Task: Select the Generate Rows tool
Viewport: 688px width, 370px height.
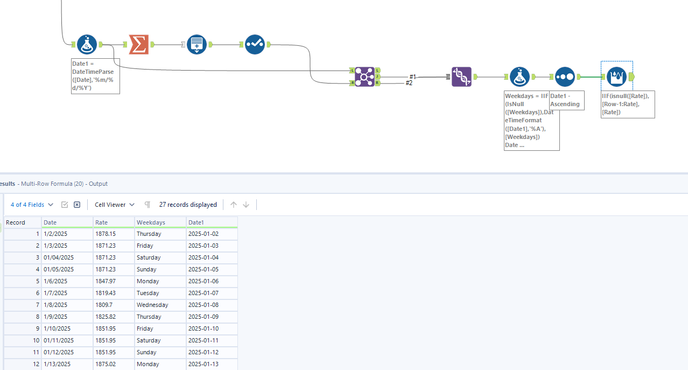Action: click(197, 44)
